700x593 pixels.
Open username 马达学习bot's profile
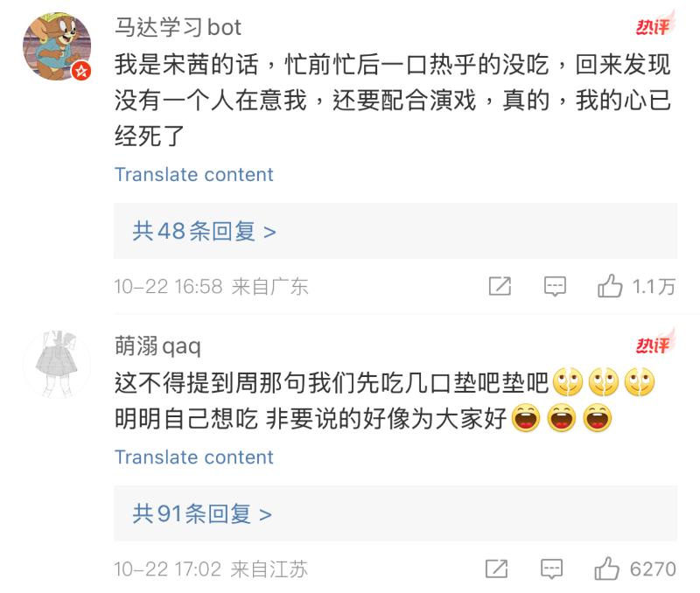pos(178,27)
